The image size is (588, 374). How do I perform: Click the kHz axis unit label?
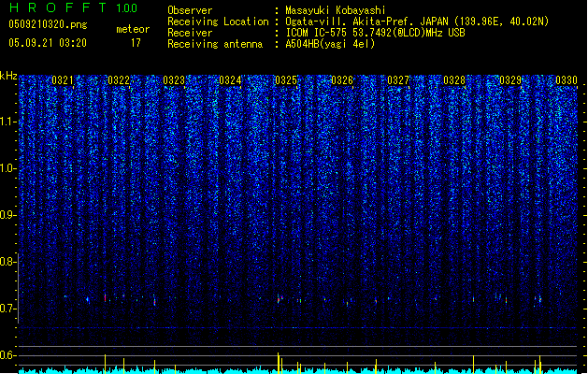[8, 76]
